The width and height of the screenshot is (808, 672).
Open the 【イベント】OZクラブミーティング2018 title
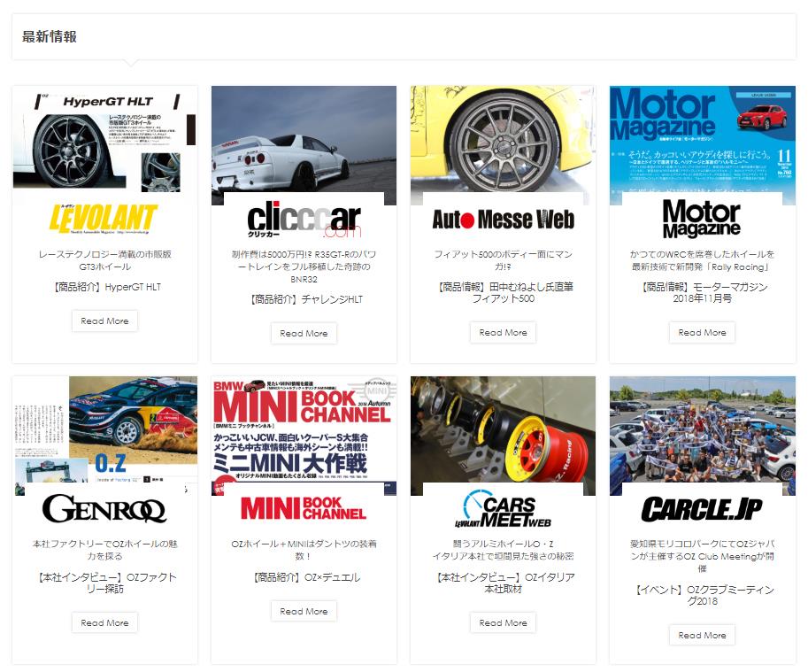pos(703,595)
